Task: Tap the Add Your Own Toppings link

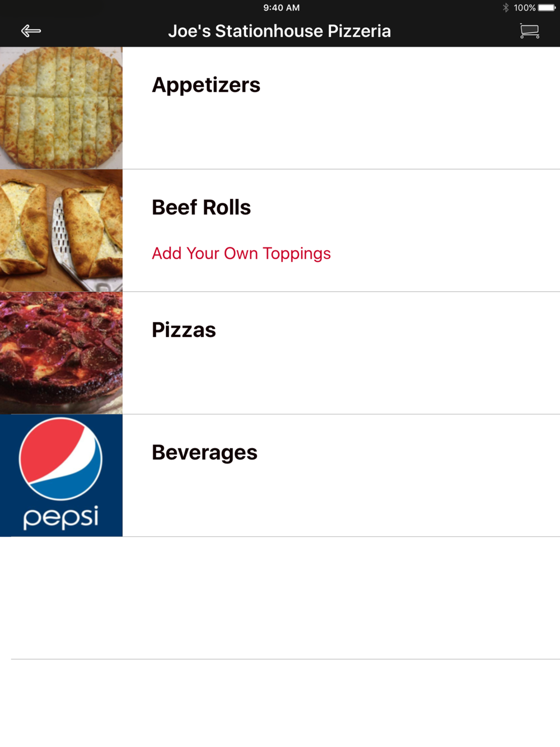Action: pos(241,254)
